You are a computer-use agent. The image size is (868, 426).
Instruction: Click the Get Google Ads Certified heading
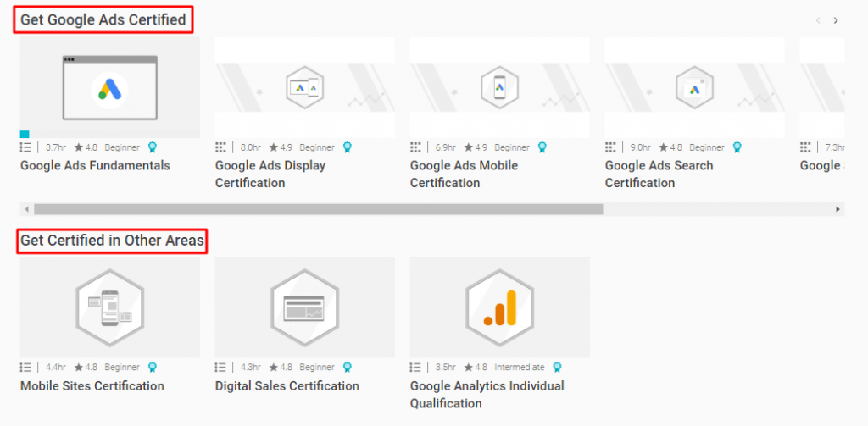coord(103,20)
